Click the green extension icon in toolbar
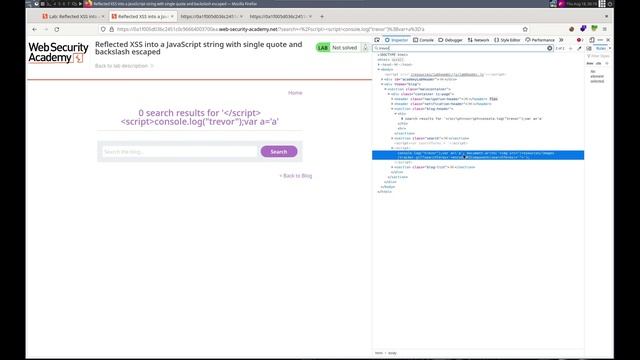 tap(594, 29)
